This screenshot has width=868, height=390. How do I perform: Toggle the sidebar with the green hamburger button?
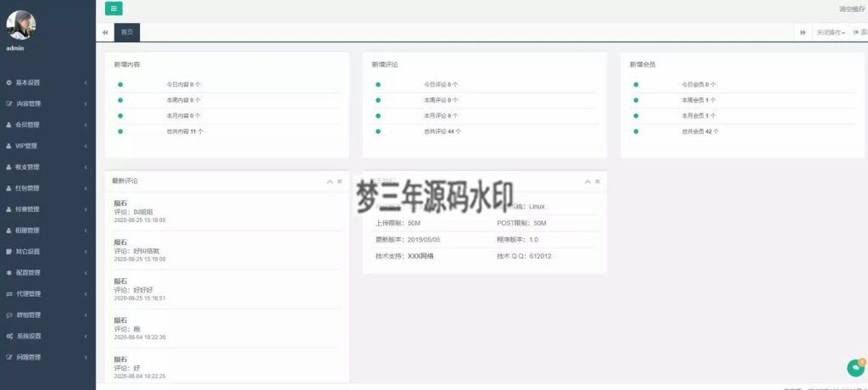[x=114, y=8]
